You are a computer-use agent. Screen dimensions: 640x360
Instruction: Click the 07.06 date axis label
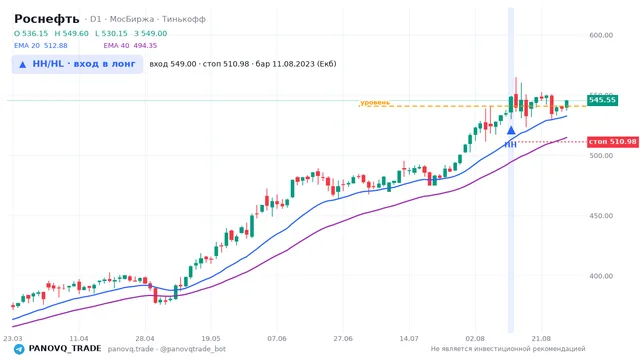tap(277, 339)
